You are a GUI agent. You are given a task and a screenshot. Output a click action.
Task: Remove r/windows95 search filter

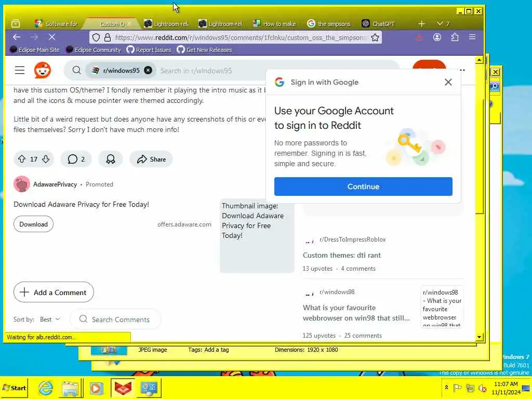[x=148, y=70]
